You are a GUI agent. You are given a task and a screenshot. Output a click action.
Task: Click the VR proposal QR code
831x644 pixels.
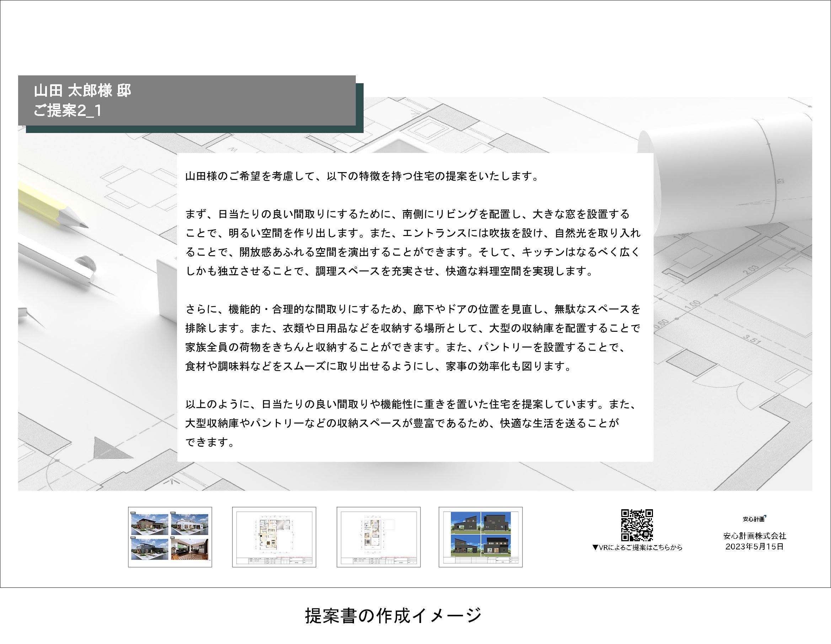click(x=637, y=525)
